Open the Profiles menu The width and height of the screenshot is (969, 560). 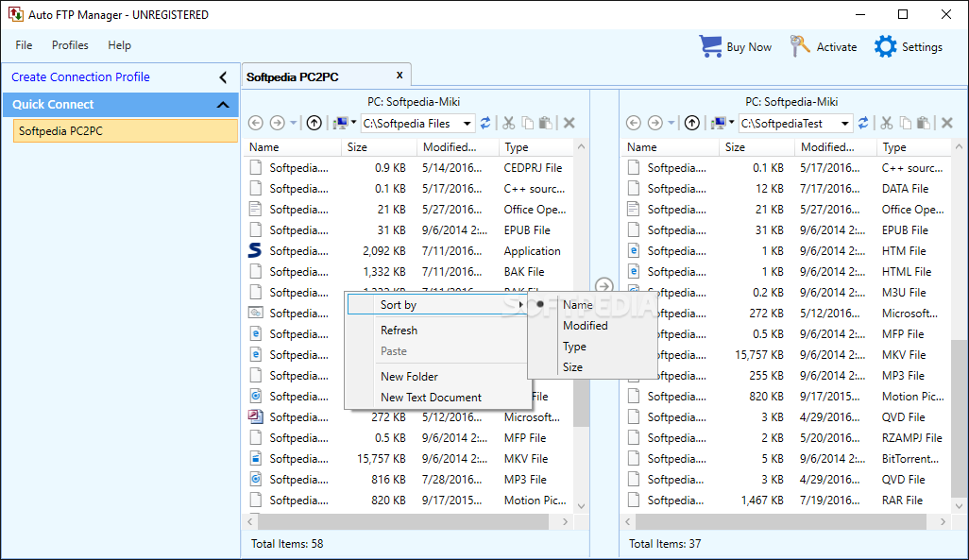point(70,45)
